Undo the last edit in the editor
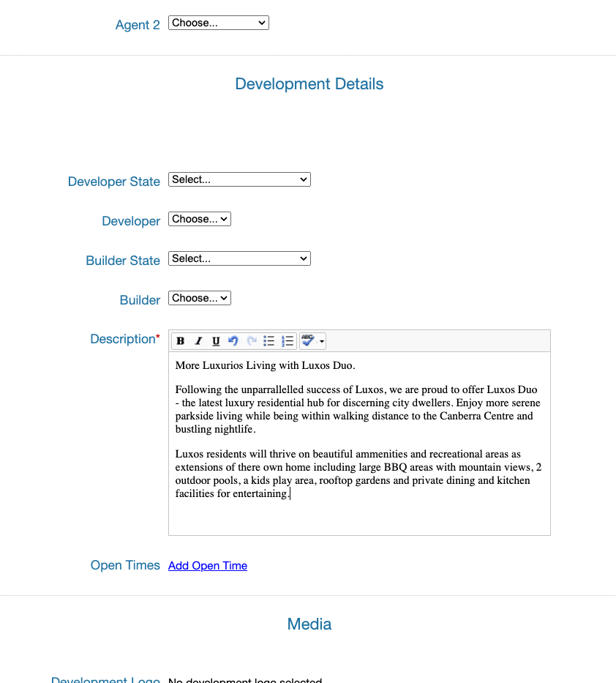The image size is (616, 683). [x=233, y=340]
